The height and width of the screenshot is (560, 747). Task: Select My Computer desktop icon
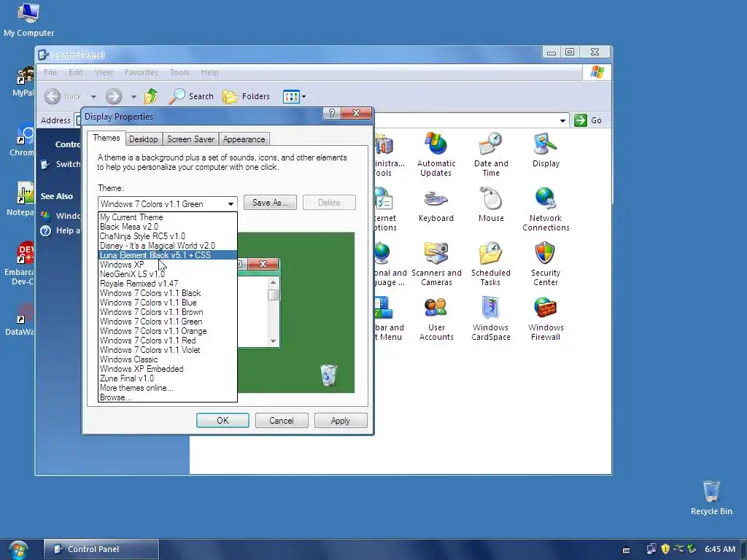point(28,20)
